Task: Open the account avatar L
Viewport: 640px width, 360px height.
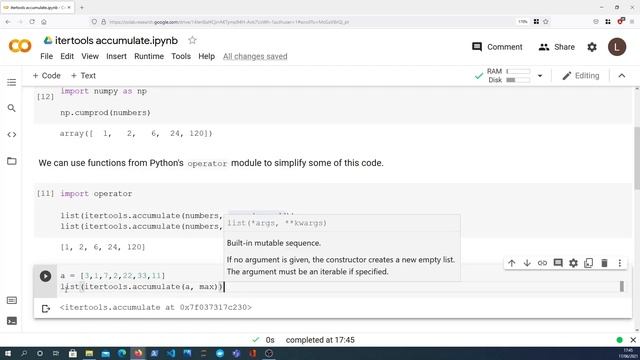Action: pos(617,47)
